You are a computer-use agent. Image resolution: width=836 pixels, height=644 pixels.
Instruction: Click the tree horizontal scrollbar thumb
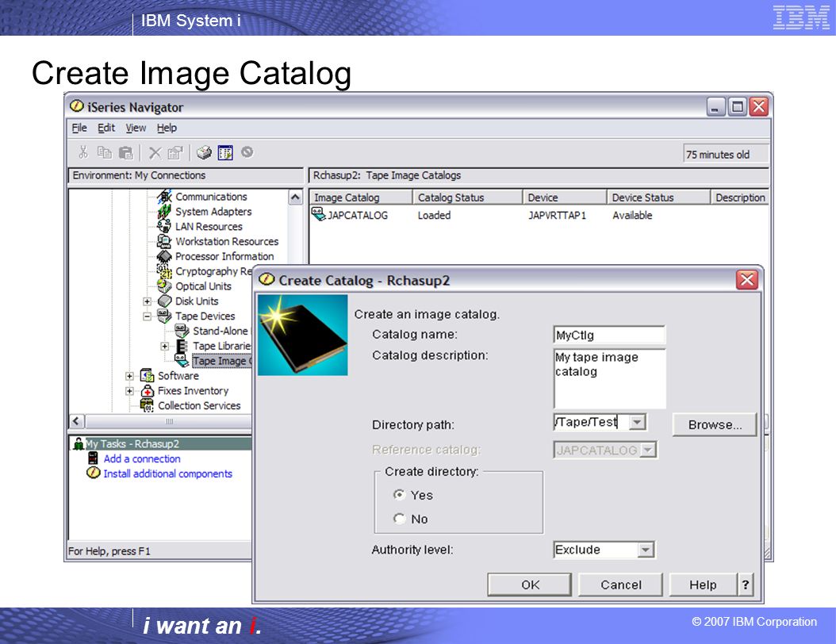pos(168,421)
